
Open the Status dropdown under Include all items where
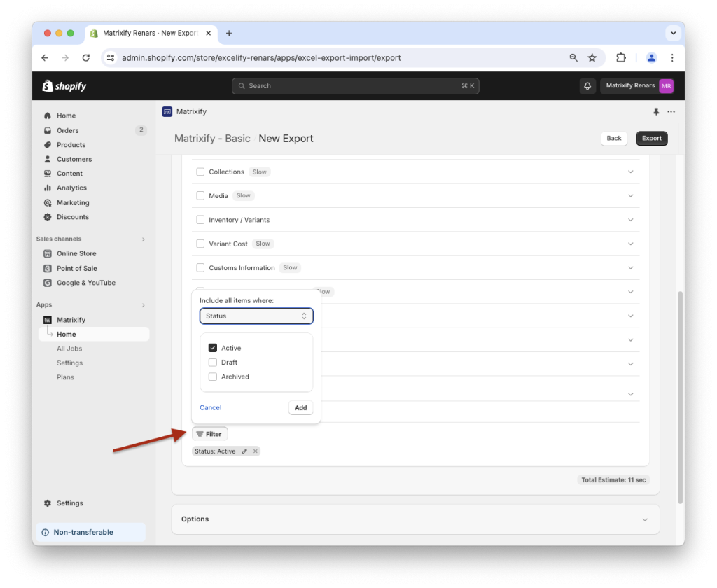click(x=256, y=316)
